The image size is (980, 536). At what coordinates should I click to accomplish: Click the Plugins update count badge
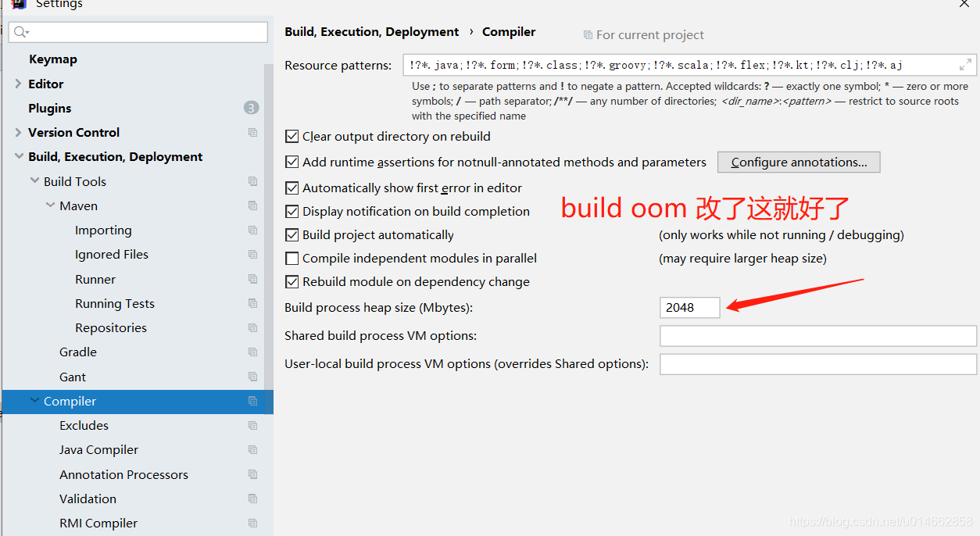[x=251, y=108]
